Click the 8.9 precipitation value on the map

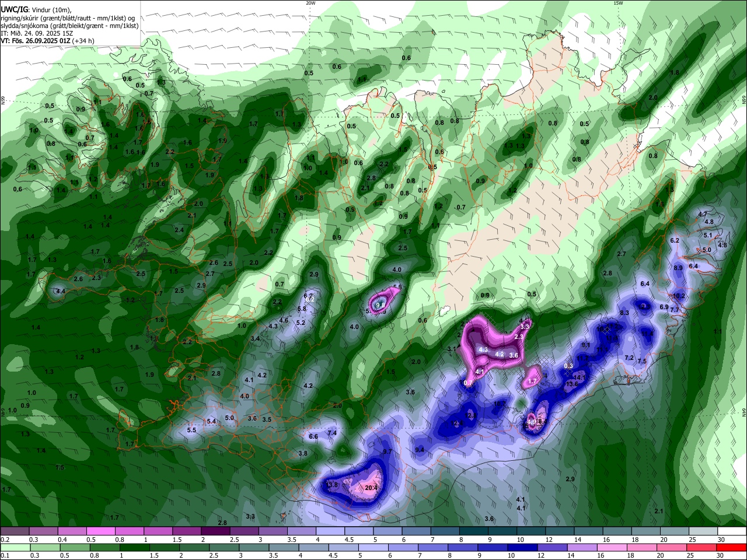678,268
